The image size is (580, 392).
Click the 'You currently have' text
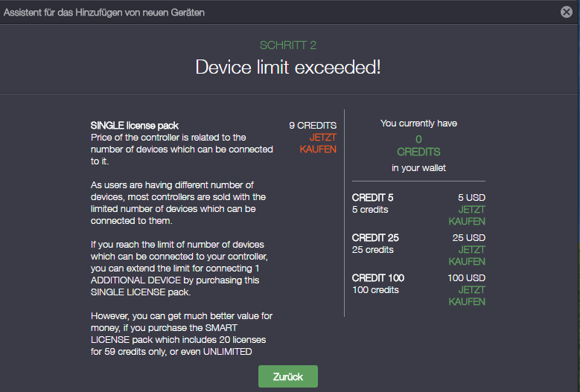pos(418,123)
